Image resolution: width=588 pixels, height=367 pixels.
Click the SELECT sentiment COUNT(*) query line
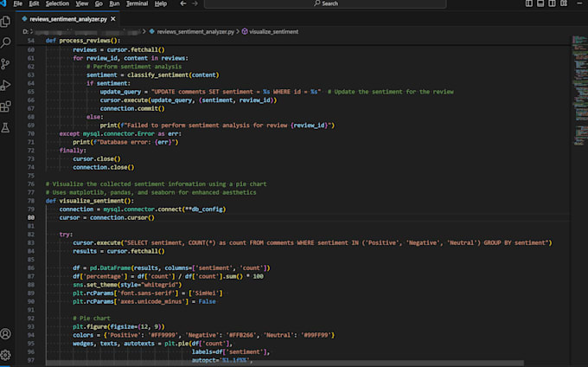[312, 242]
